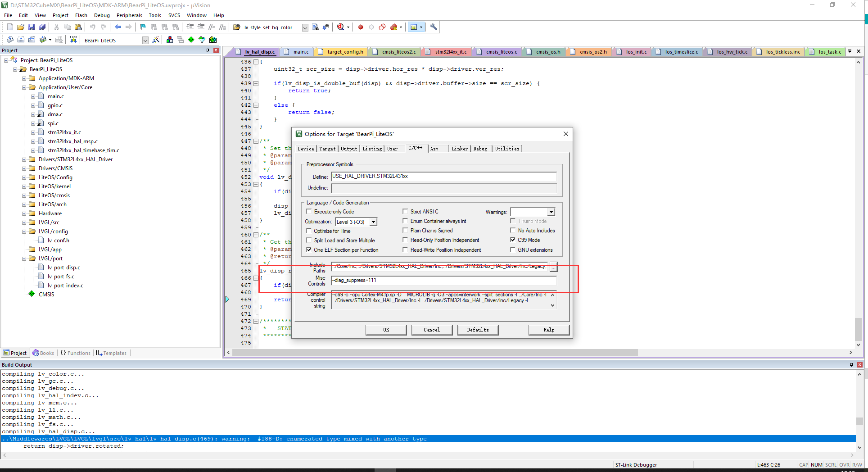Insert breakpoint red dot icon
This screenshot has height=472, width=868.
[x=361, y=27]
